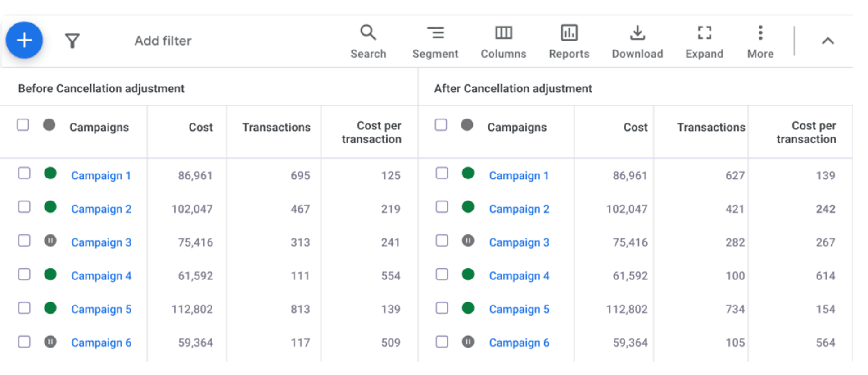Select all campaigns in the Before table
This screenshot has width=868, height=375.
pyautogui.click(x=23, y=125)
